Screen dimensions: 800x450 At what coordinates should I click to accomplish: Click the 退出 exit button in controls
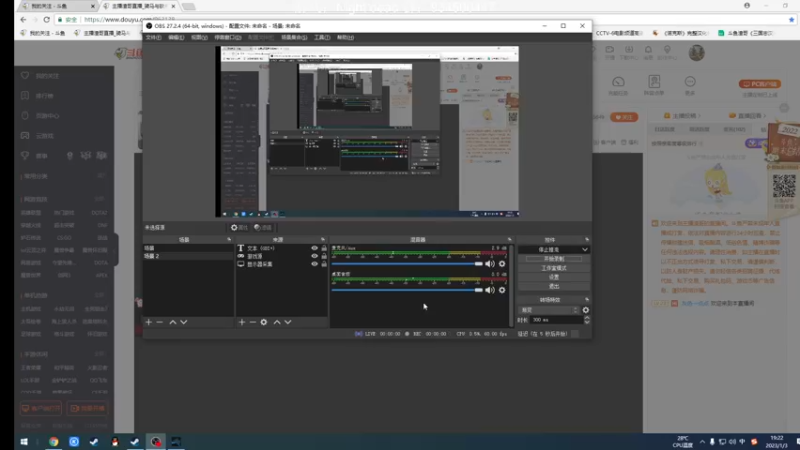(554, 286)
